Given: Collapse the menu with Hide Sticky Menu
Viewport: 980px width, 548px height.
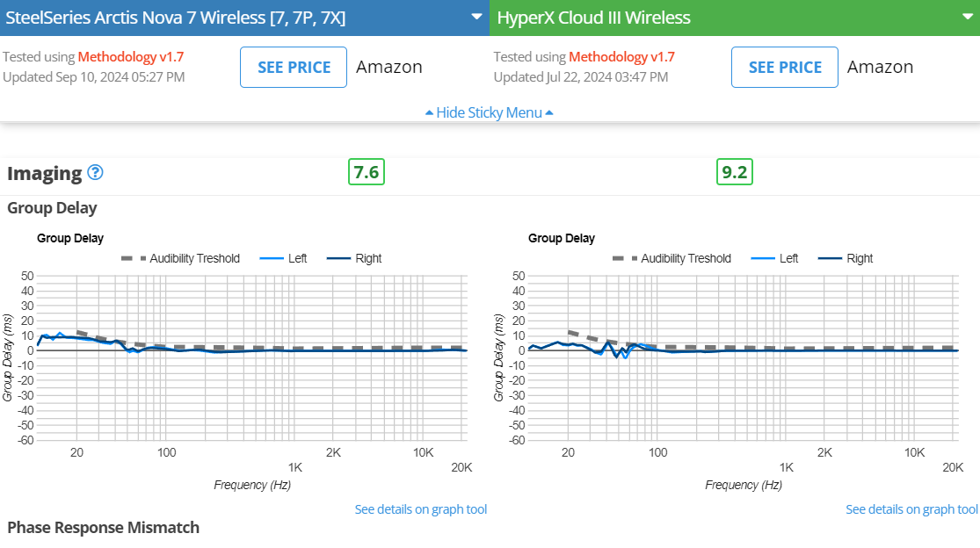Looking at the screenshot, I should pyautogui.click(x=490, y=112).
